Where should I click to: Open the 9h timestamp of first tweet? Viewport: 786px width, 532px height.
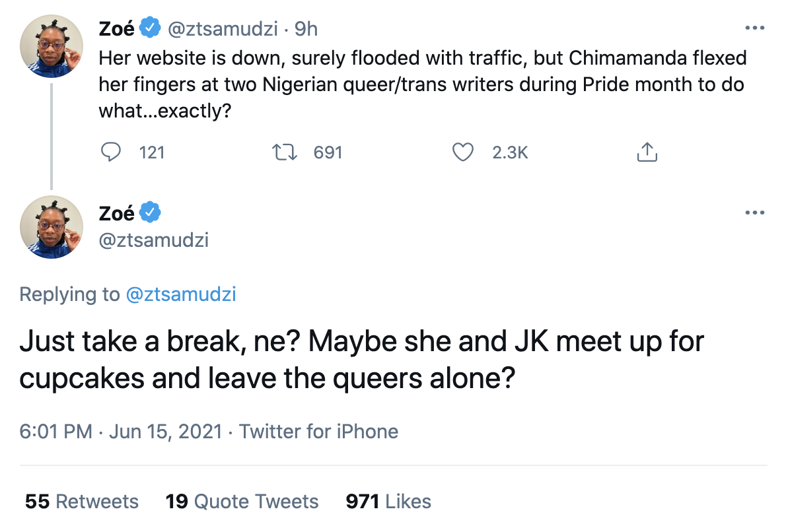[x=306, y=29]
